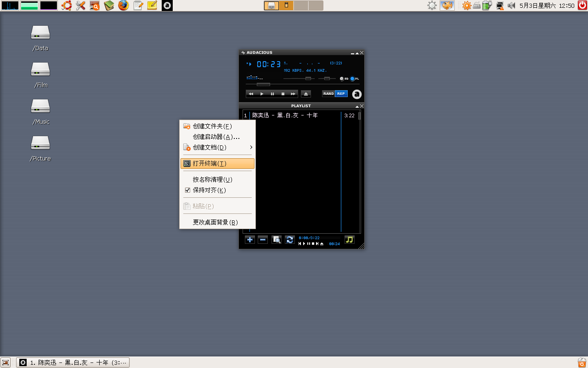Open the Ubuntu logo main menu
The height and width of the screenshot is (368, 588).
[x=67, y=6]
